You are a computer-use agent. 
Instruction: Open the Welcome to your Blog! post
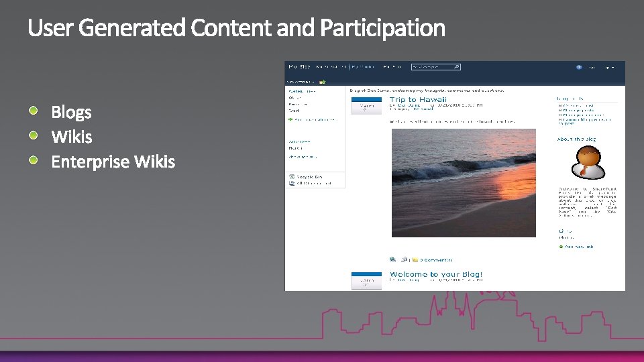click(436, 274)
